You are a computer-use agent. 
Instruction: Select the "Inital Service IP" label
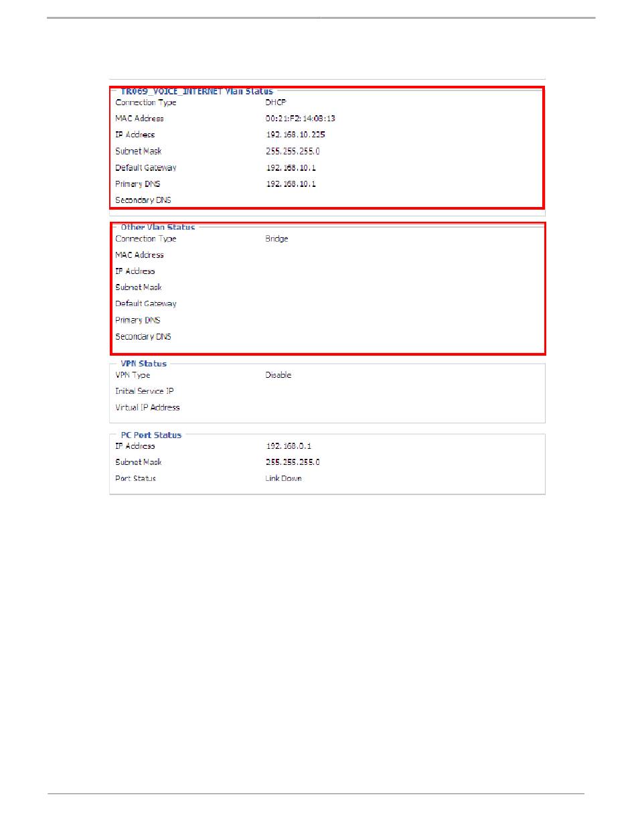145,391
